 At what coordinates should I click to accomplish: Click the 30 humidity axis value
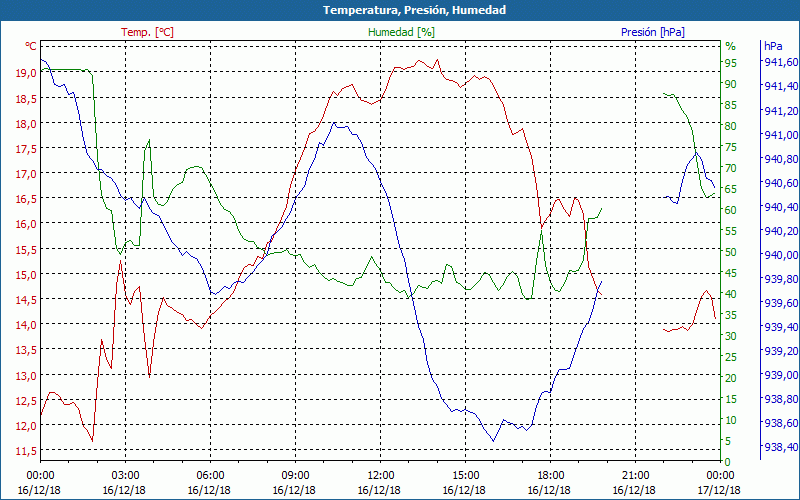coord(731,336)
